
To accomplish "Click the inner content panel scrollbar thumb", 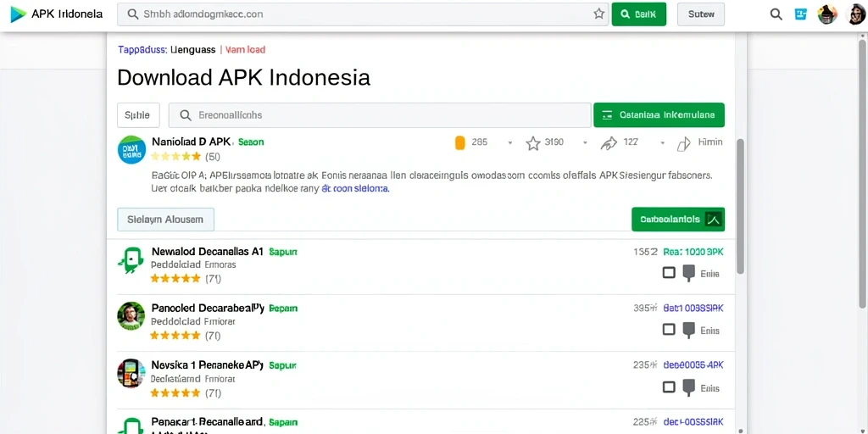I will 741,206.
